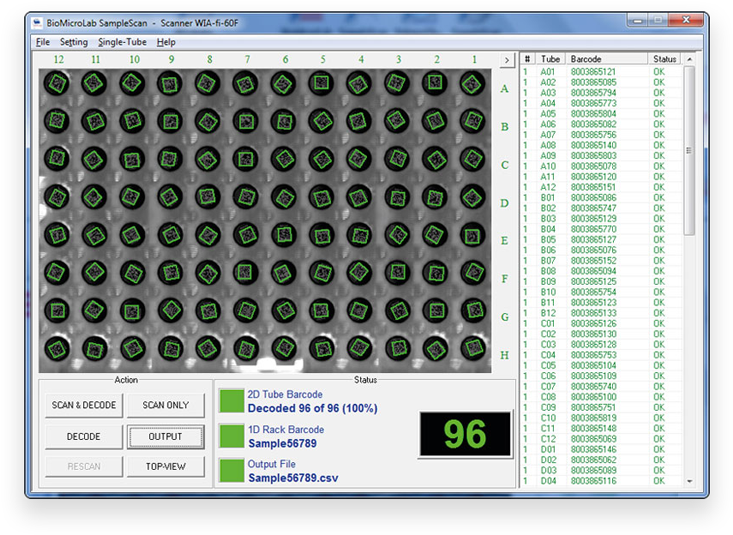Select the tube in row G column 3
The width and height of the screenshot is (733, 535).
pos(397,311)
